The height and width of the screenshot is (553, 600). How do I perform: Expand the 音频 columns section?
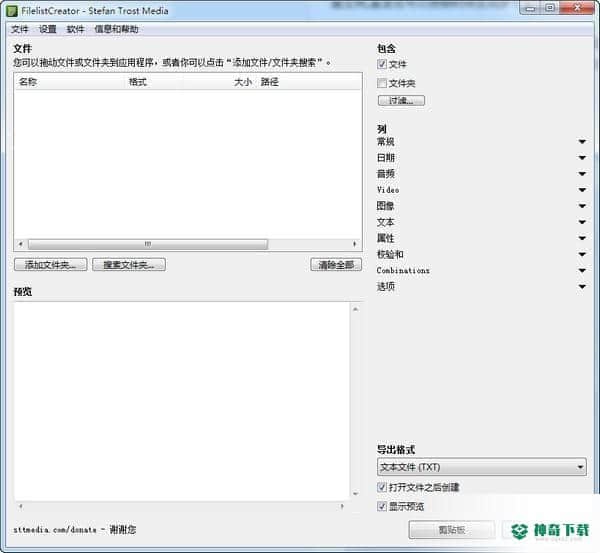click(582, 174)
